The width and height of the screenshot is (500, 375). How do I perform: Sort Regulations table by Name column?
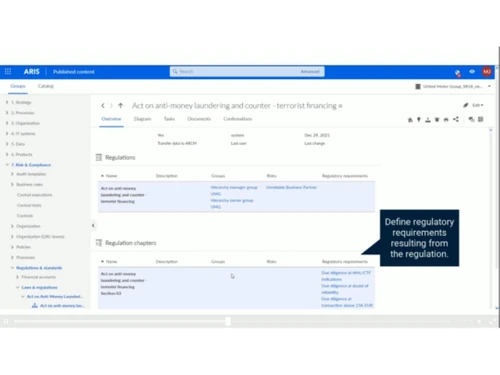point(111,176)
